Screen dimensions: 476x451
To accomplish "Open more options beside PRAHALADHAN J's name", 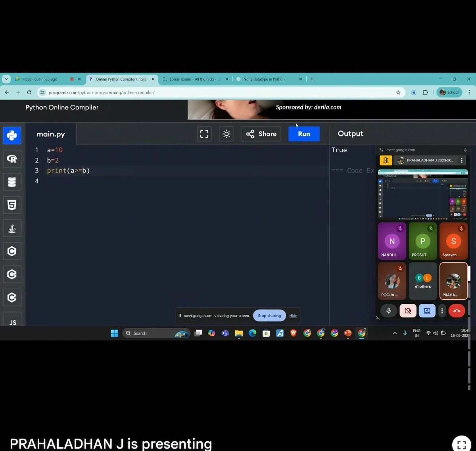I will (x=462, y=160).
